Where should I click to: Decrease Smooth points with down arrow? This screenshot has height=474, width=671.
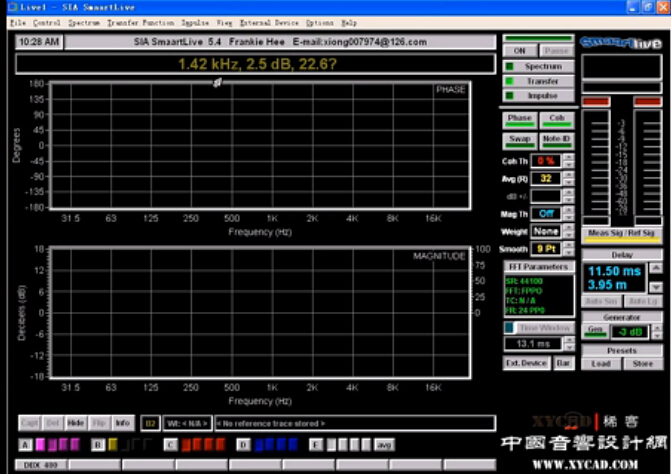pos(568,252)
